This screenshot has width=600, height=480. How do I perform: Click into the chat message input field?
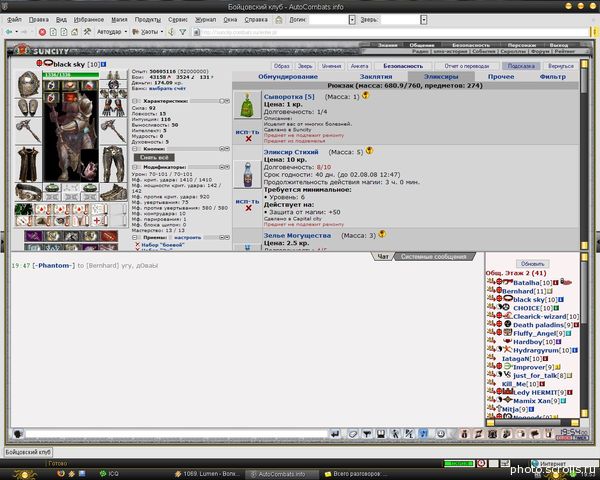pos(177,434)
